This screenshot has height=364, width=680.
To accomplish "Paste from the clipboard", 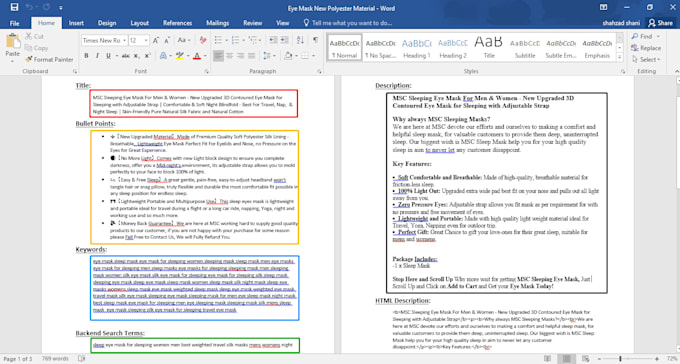I will point(13,46).
